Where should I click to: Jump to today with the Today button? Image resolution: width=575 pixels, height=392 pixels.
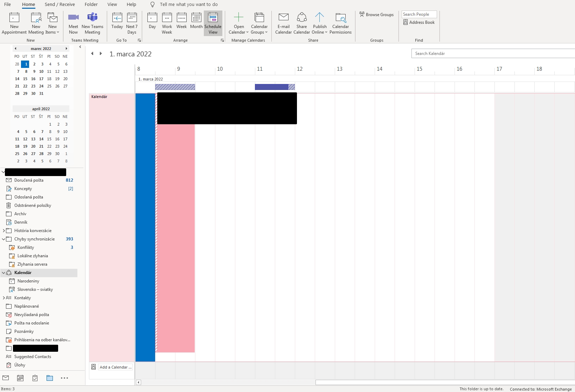pos(117,23)
